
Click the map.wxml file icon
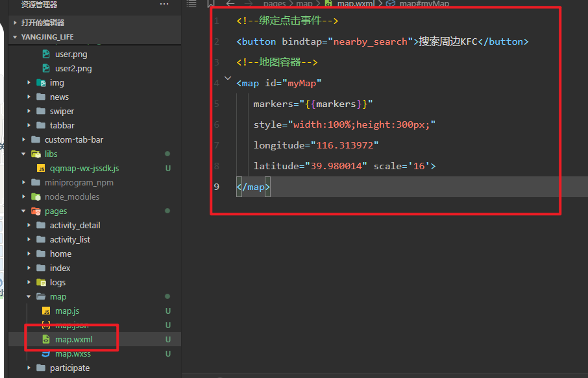45,339
